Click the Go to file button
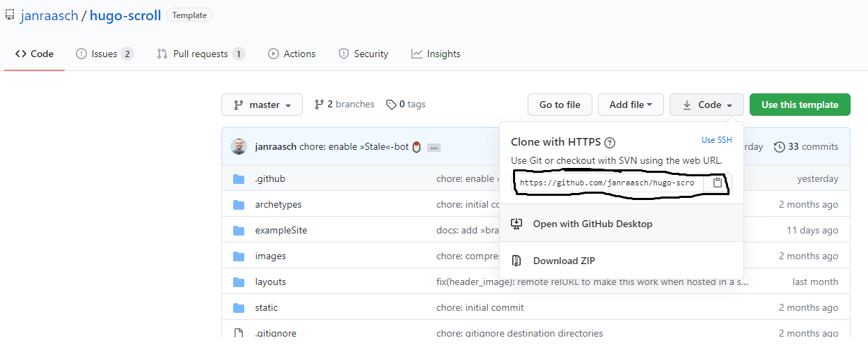 pyautogui.click(x=560, y=105)
